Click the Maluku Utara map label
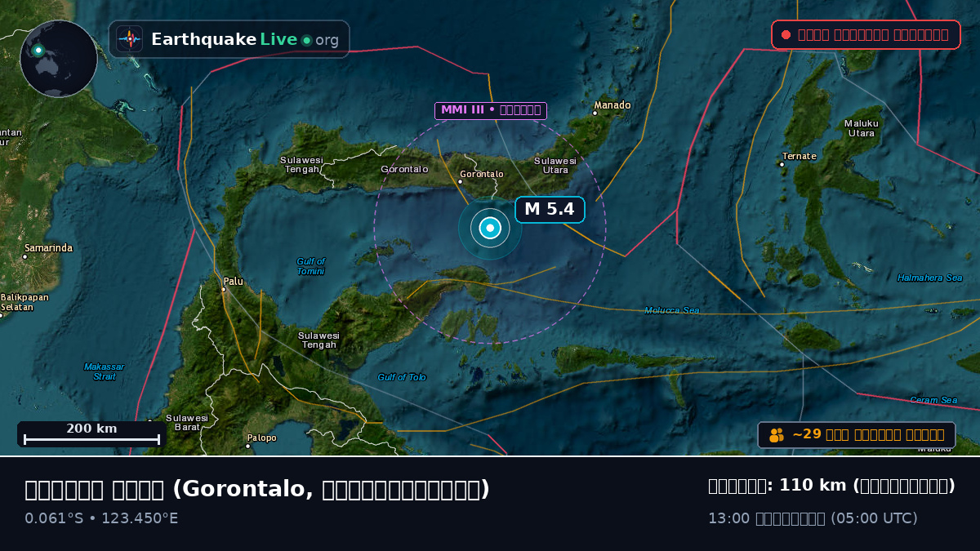This screenshot has width=980, height=551. point(862,128)
